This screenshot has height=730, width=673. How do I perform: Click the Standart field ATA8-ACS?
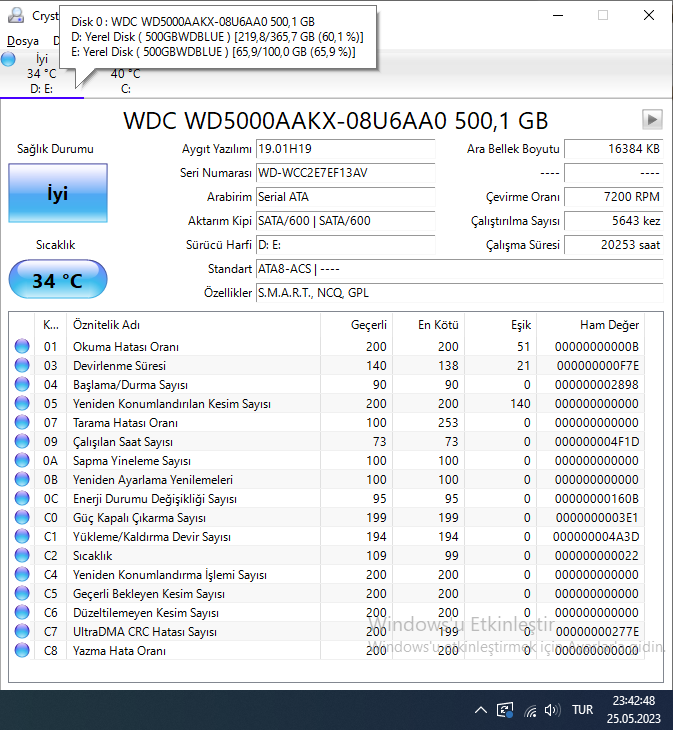pyautogui.click(x=459, y=269)
